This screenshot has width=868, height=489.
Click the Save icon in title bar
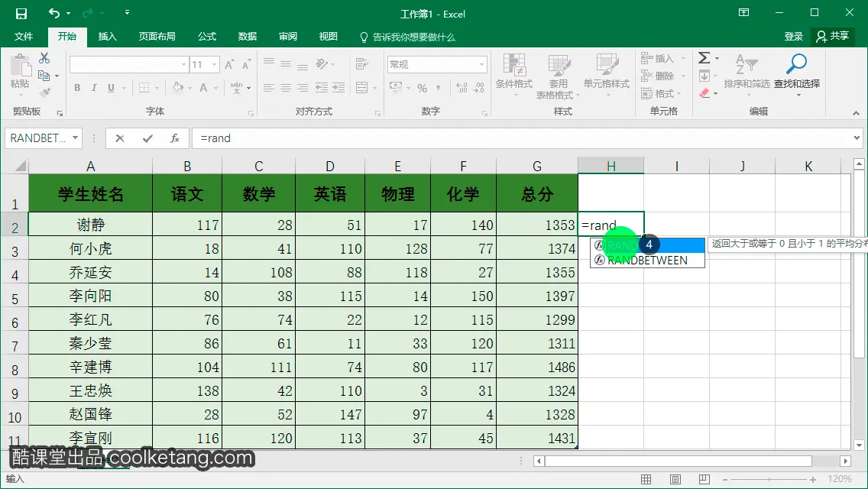click(x=21, y=13)
